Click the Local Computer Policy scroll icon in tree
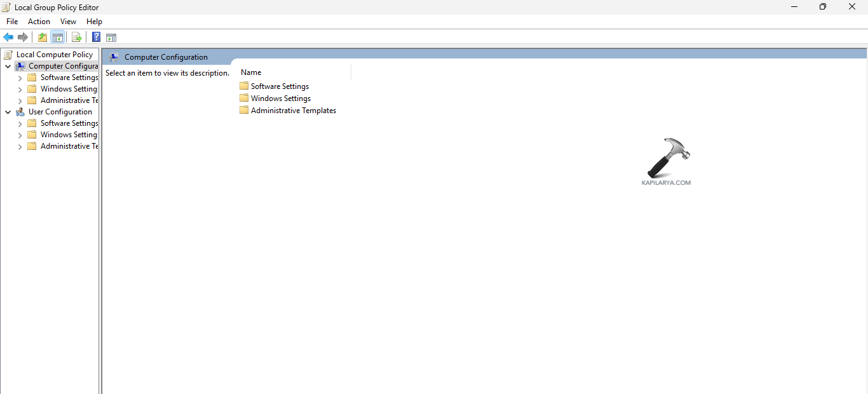The height and width of the screenshot is (394, 868). pyautogui.click(x=8, y=55)
